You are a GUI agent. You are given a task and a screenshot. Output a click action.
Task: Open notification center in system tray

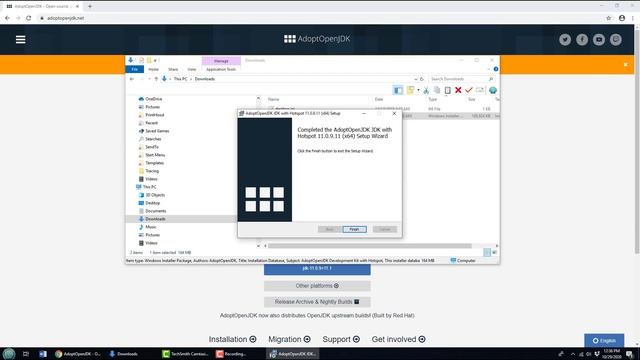pos(630,354)
